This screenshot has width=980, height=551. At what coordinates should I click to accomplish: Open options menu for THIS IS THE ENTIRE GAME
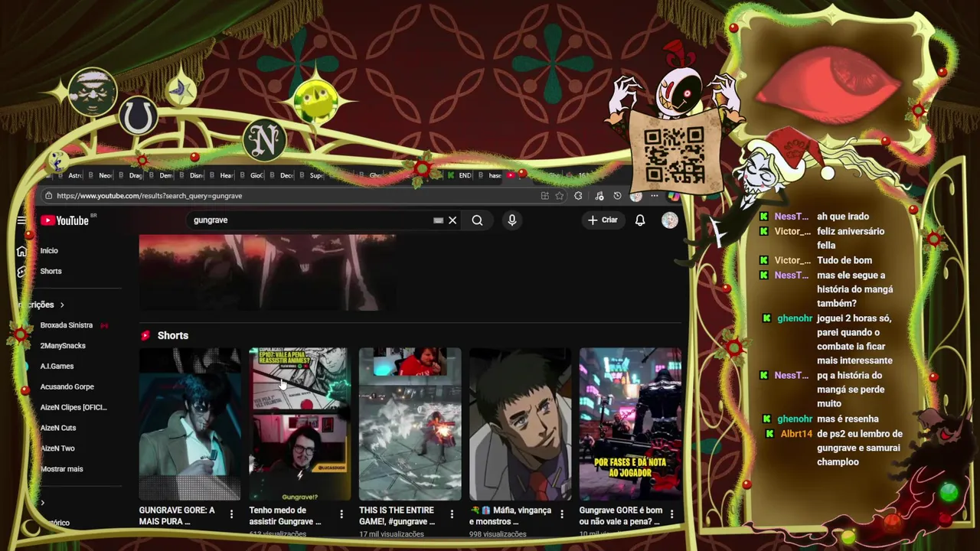click(x=452, y=514)
